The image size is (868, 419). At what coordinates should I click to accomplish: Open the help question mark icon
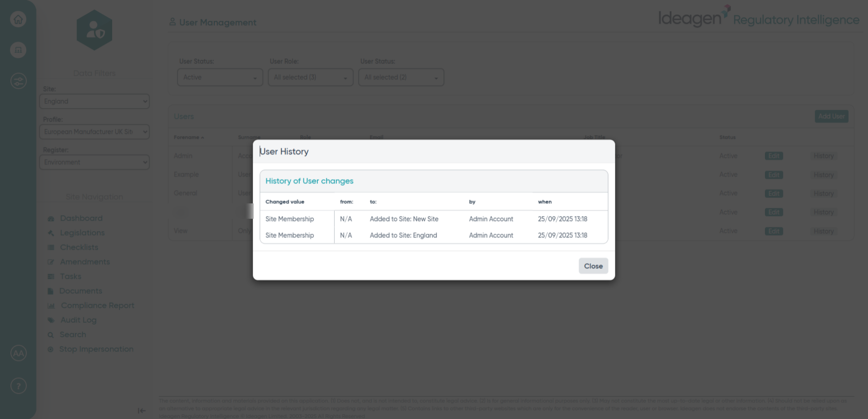coord(18,386)
